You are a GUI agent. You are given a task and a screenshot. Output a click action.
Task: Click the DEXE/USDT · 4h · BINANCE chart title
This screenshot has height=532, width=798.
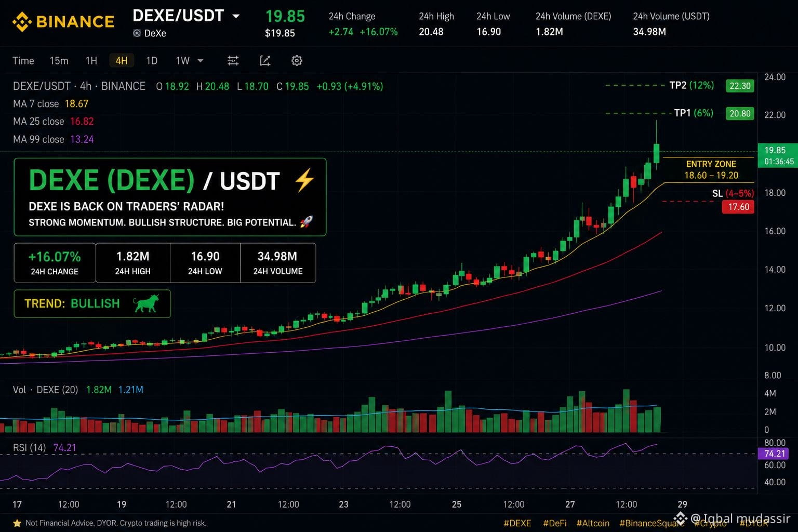click(79, 86)
